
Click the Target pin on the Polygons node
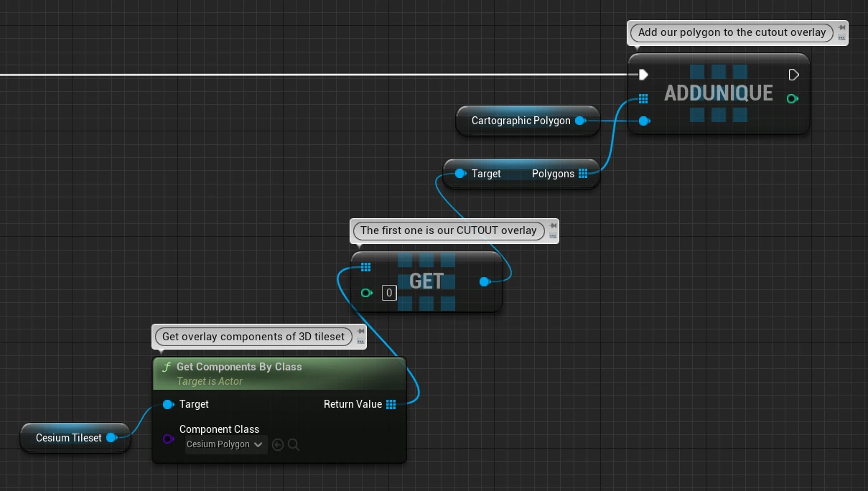(x=459, y=174)
